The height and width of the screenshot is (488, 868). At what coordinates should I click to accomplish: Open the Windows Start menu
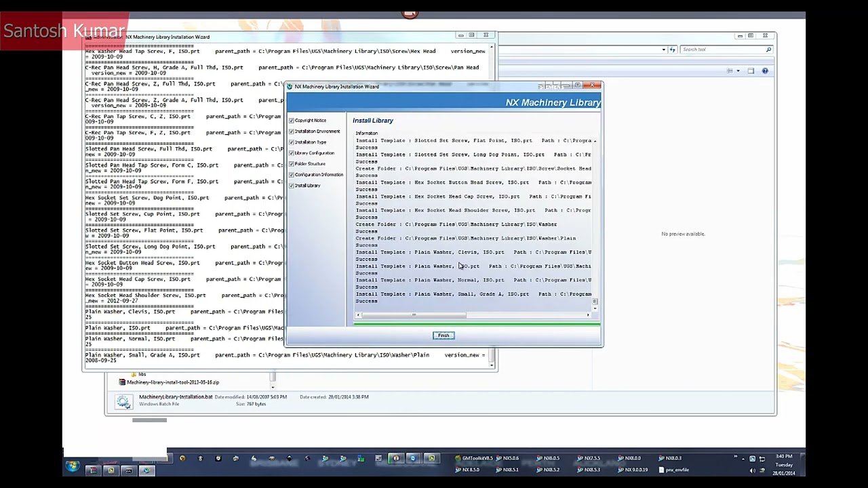[73, 466]
